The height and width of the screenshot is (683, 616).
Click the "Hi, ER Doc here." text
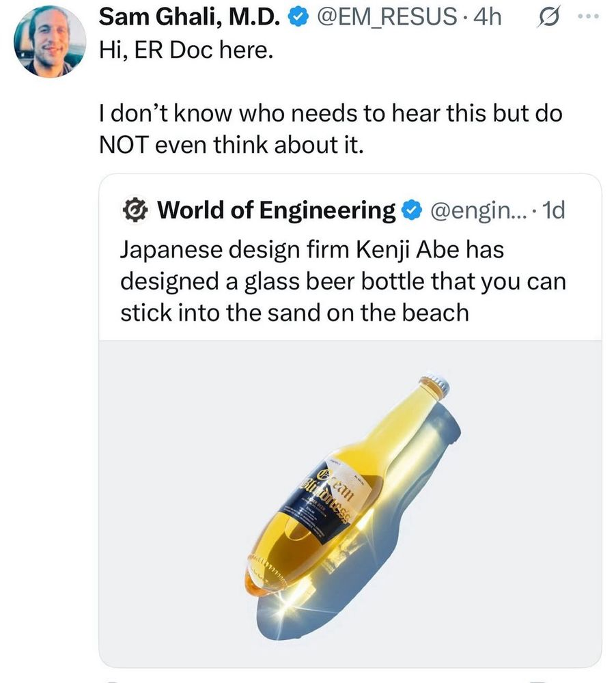[186, 51]
